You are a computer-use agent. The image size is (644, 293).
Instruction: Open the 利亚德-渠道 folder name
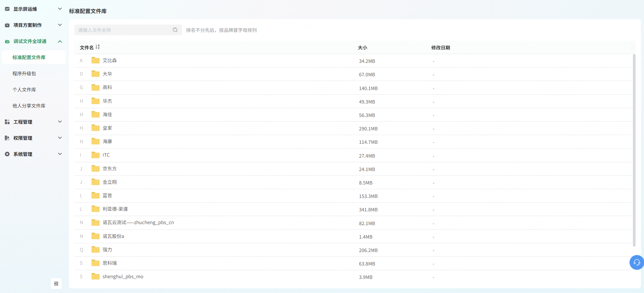pos(115,209)
